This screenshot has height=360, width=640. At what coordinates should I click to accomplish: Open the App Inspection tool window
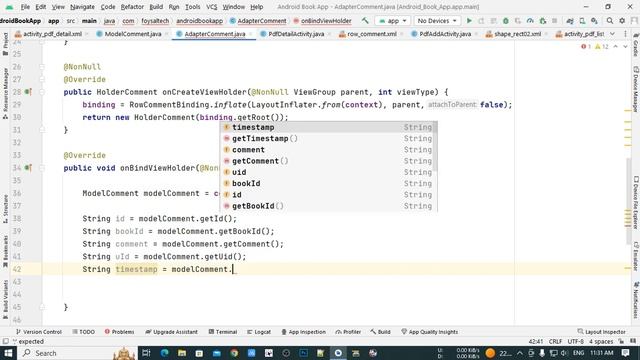coord(303,332)
